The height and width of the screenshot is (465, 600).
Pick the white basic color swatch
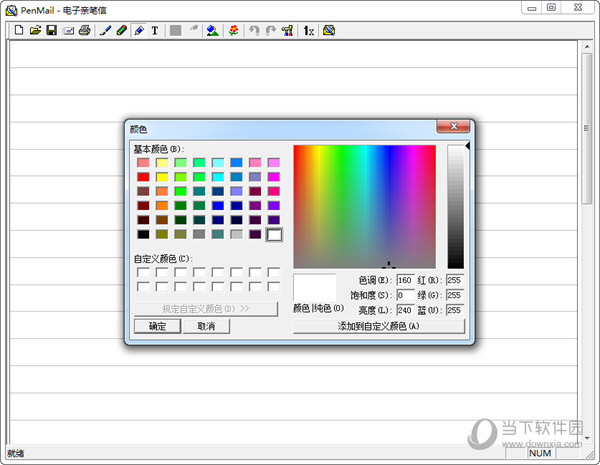point(274,234)
